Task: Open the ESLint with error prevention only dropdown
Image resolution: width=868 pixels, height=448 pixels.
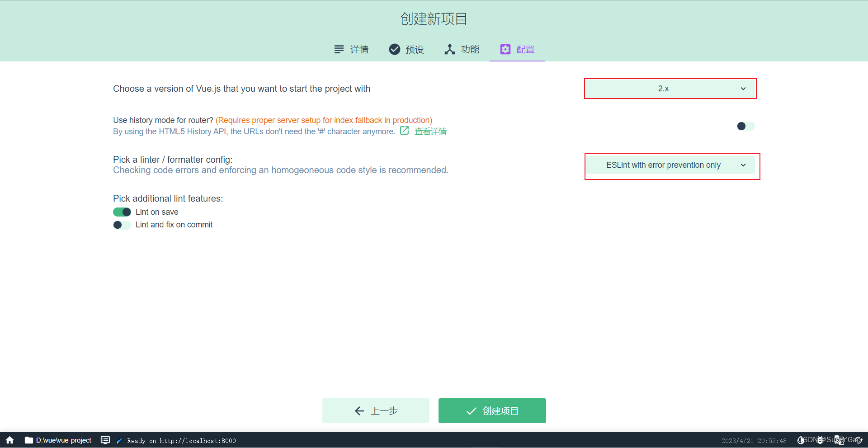Action: pos(671,165)
